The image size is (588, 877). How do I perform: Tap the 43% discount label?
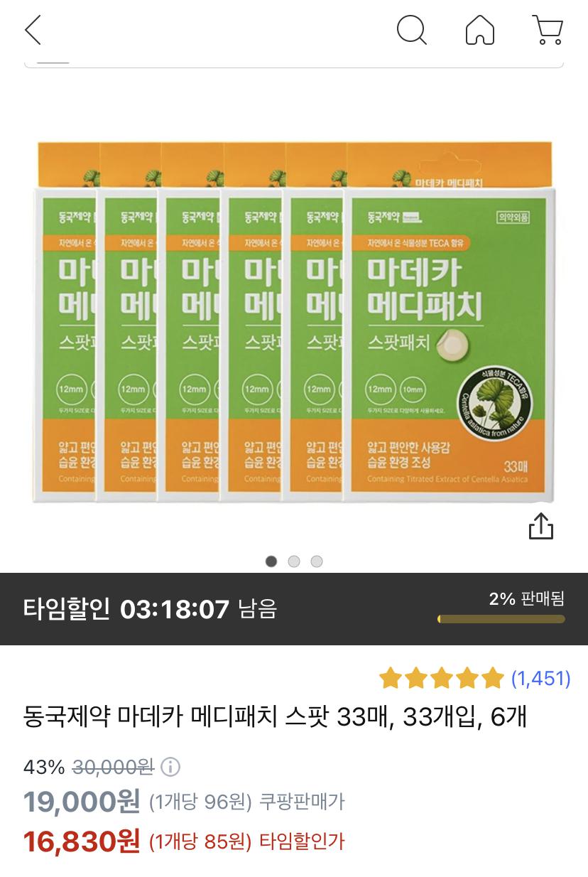(44, 768)
